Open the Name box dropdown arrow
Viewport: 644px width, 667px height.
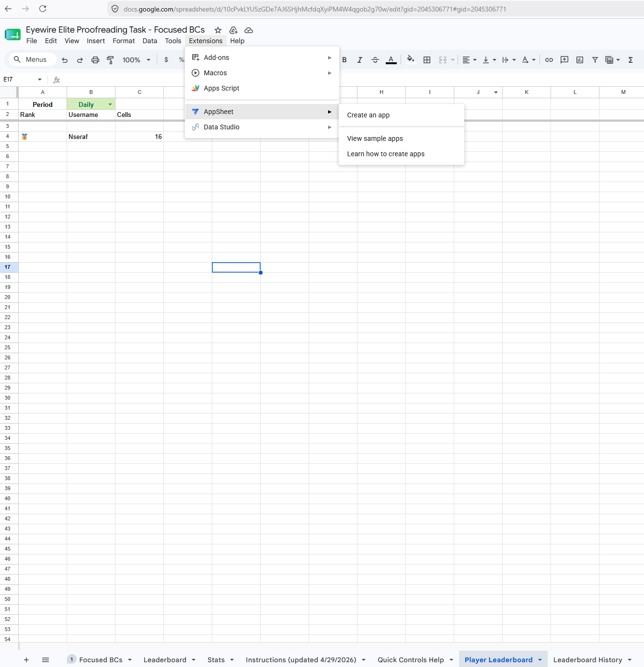pyautogui.click(x=40, y=80)
